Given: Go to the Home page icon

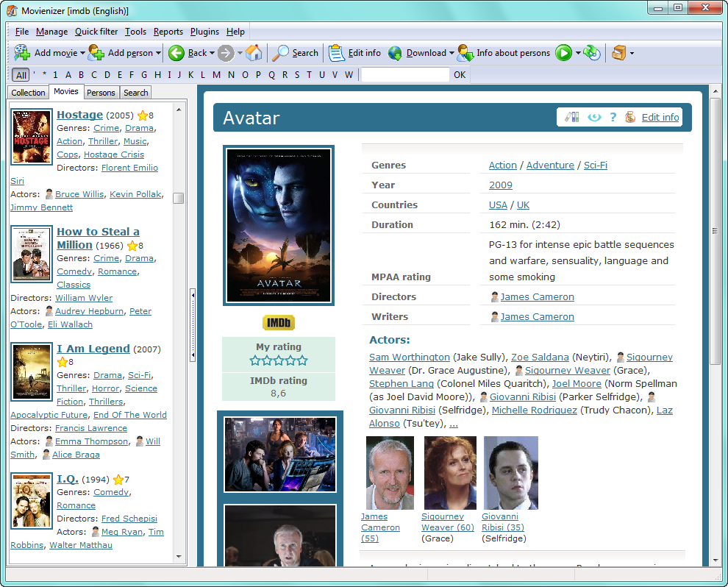Looking at the screenshot, I should coord(254,53).
